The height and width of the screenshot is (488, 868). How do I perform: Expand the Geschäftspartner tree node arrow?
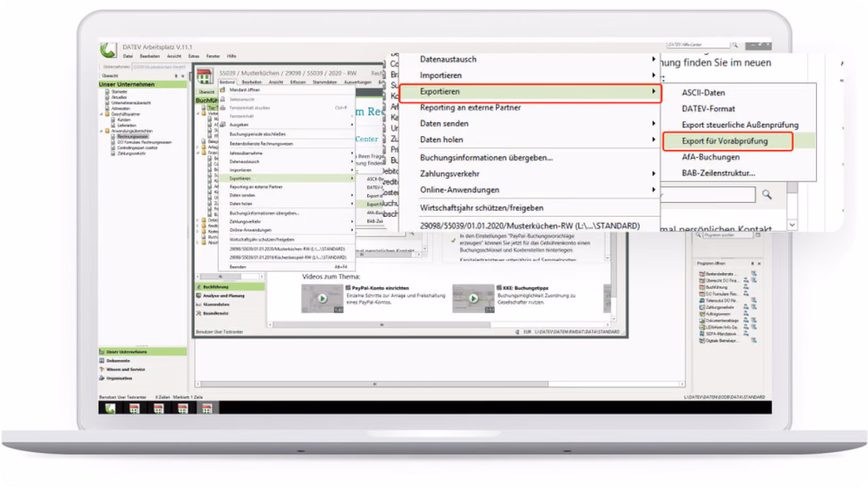click(x=102, y=114)
